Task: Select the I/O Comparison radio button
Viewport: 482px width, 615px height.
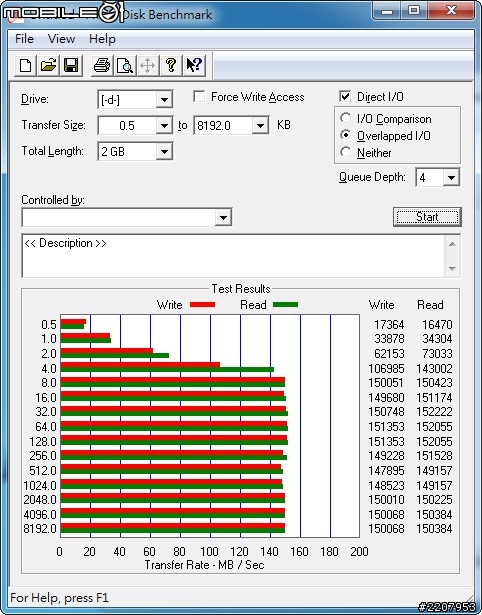Action: 346,118
